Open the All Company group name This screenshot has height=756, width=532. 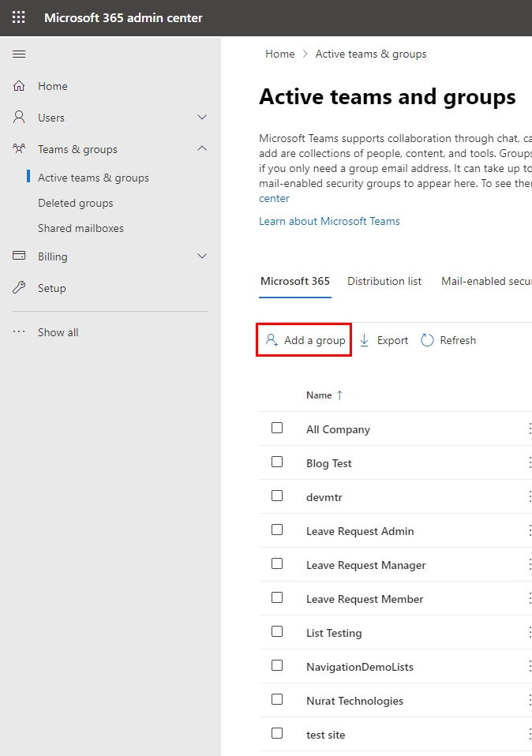point(338,429)
